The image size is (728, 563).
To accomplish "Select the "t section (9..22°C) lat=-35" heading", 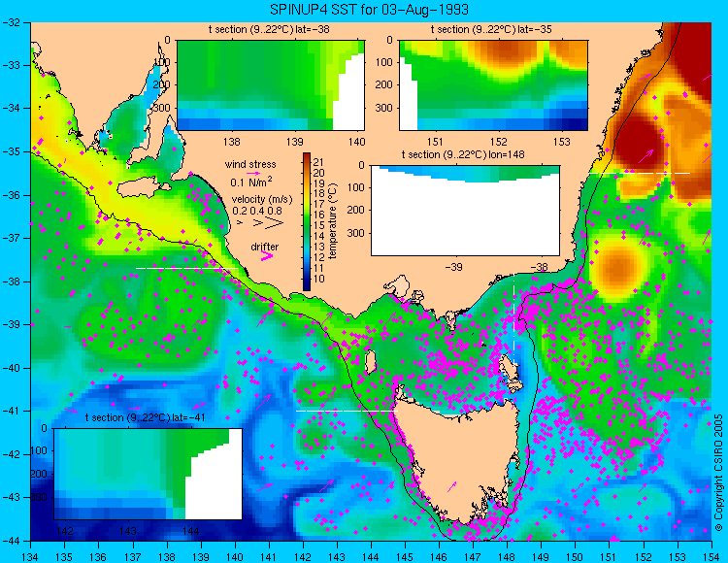I will pos(491,29).
